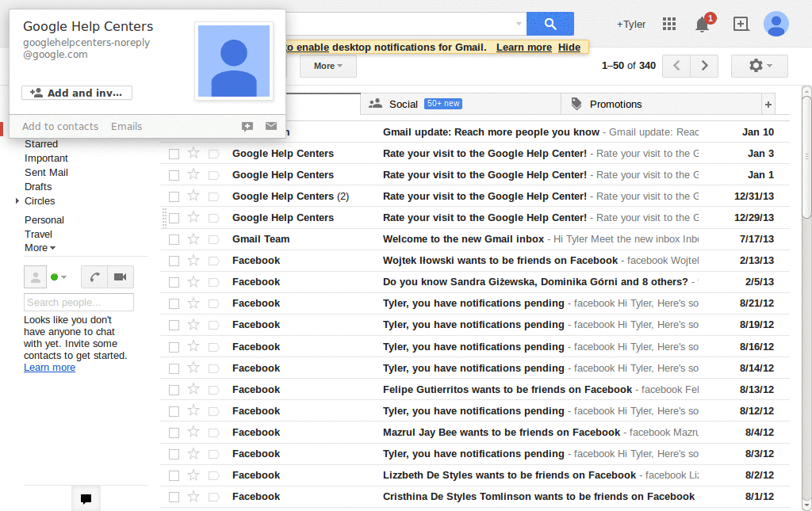Image resolution: width=812 pixels, height=511 pixels.
Task: Open the account profile avatar
Action: point(776,24)
